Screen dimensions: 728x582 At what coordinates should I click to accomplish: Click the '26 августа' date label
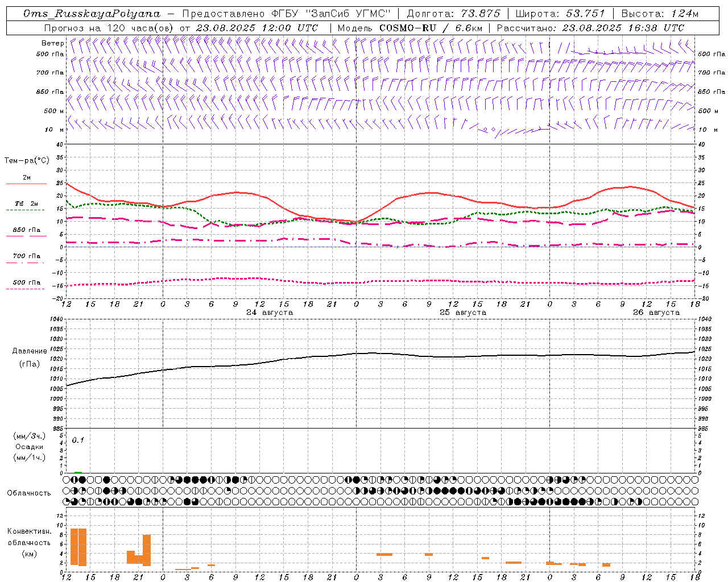(x=656, y=313)
